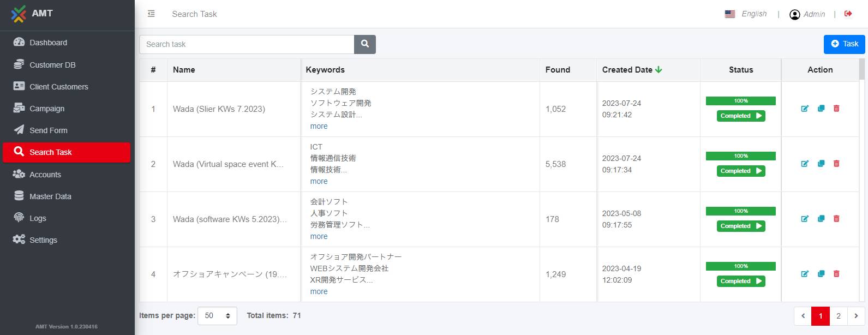The height and width of the screenshot is (335, 868).
Task: Open the Admin user menu
Action: click(807, 14)
